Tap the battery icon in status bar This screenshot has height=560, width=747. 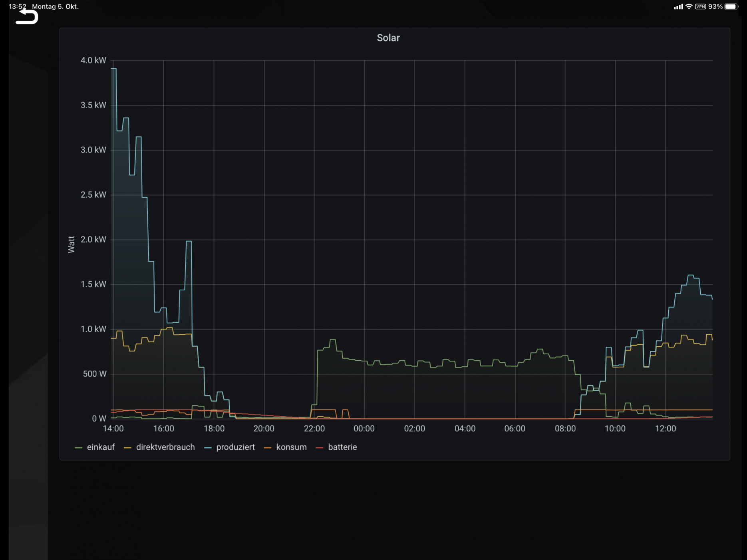point(731,6)
